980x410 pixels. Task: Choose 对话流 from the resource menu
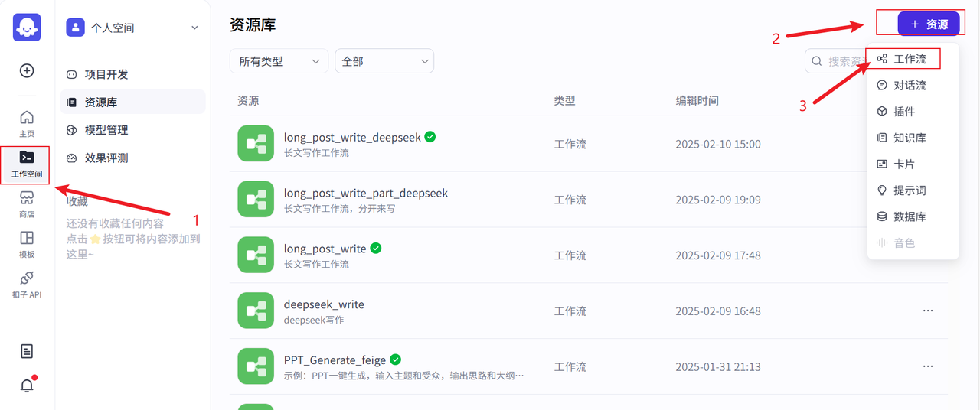(x=913, y=85)
